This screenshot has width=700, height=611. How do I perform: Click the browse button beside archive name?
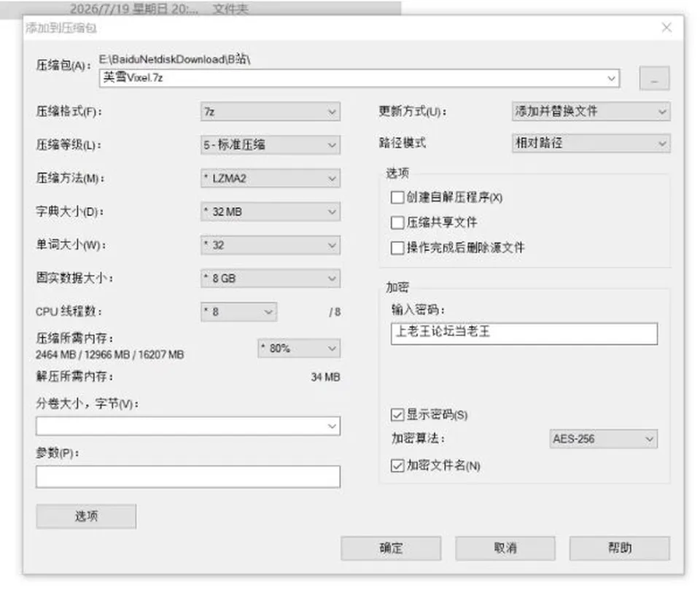click(x=654, y=78)
